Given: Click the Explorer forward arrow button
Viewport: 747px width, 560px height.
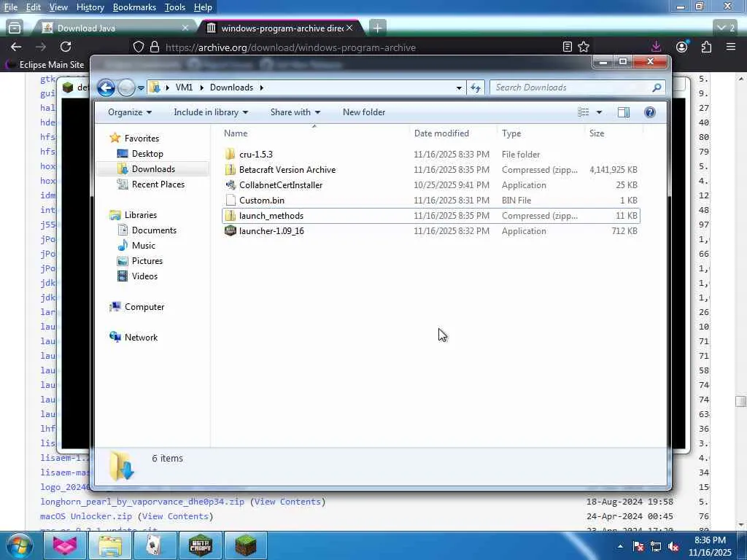Looking at the screenshot, I should tap(126, 87).
